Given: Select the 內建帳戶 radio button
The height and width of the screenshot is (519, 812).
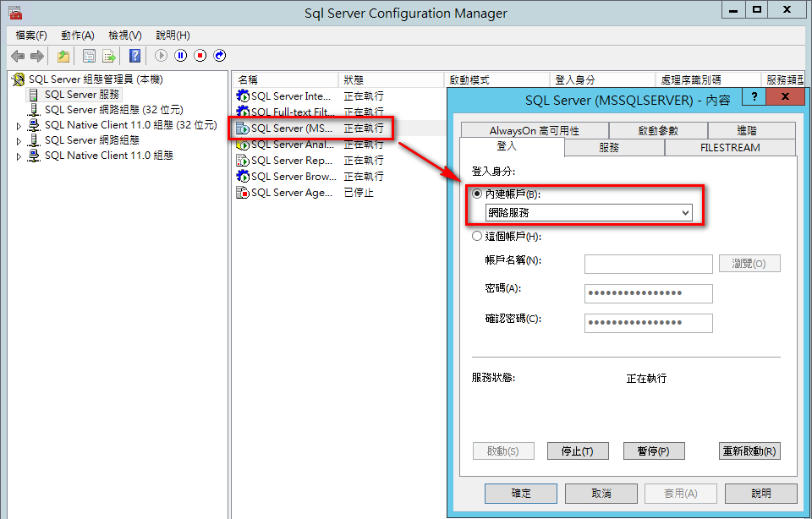Looking at the screenshot, I should [477, 194].
